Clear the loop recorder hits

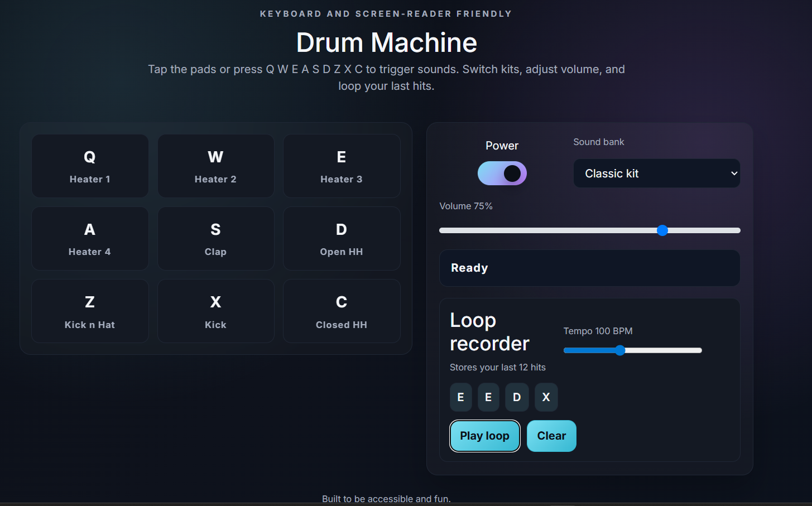tap(551, 436)
